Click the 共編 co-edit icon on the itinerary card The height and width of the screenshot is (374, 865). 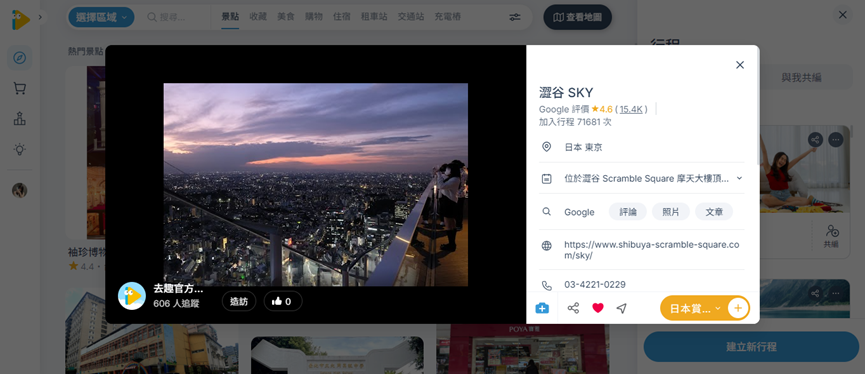coord(831,236)
